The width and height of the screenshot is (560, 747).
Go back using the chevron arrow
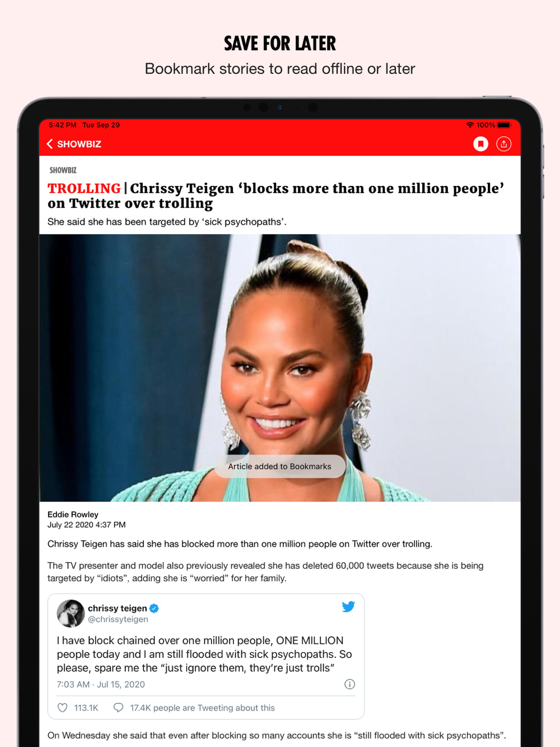click(50, 144)
